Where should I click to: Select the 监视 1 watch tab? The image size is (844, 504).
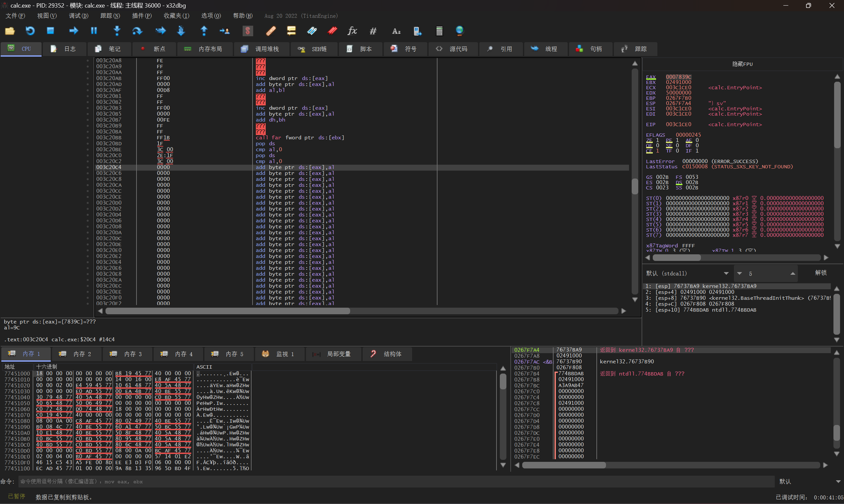click(x=280, y=354)
